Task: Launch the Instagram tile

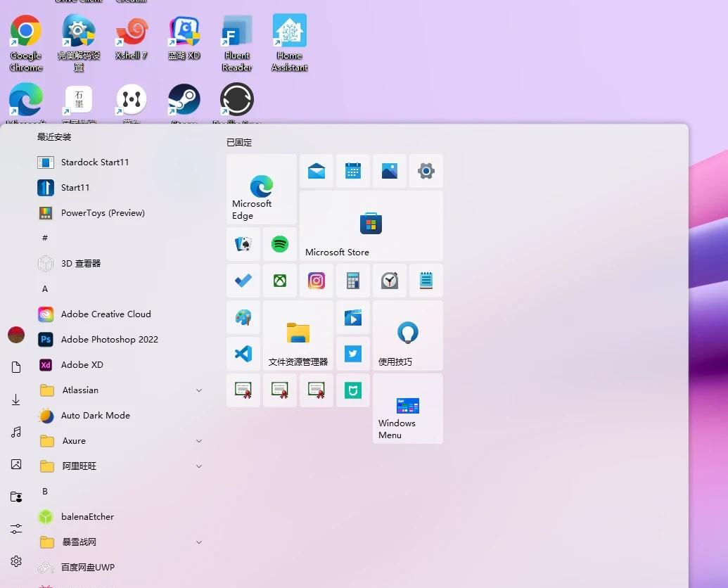Action: point(317,281)
